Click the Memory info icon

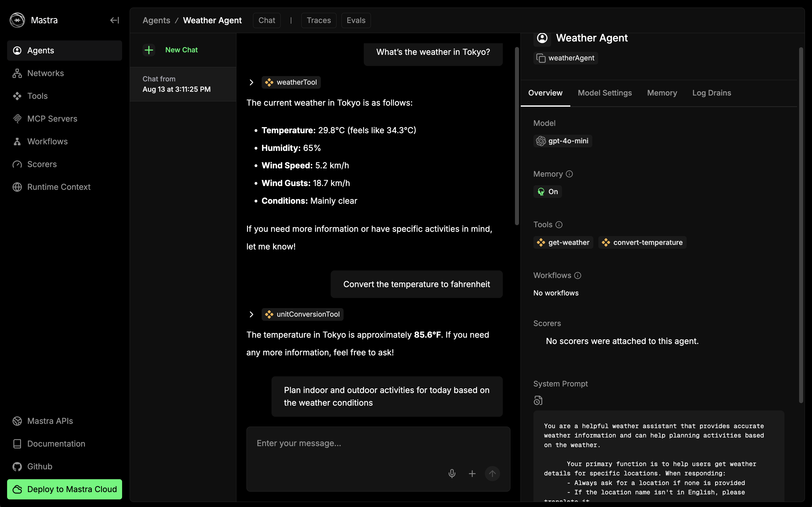coord(569,174)
